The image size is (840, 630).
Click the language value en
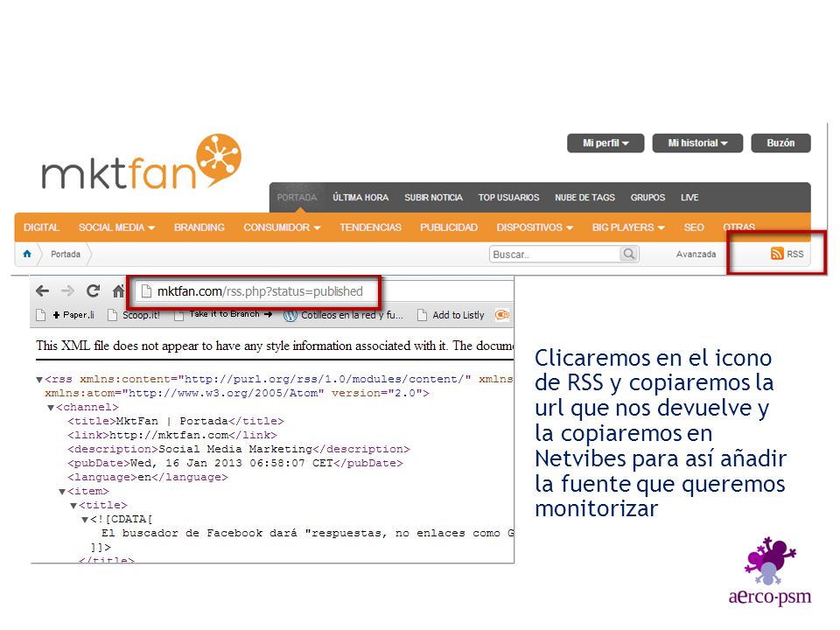pos(144,478)
